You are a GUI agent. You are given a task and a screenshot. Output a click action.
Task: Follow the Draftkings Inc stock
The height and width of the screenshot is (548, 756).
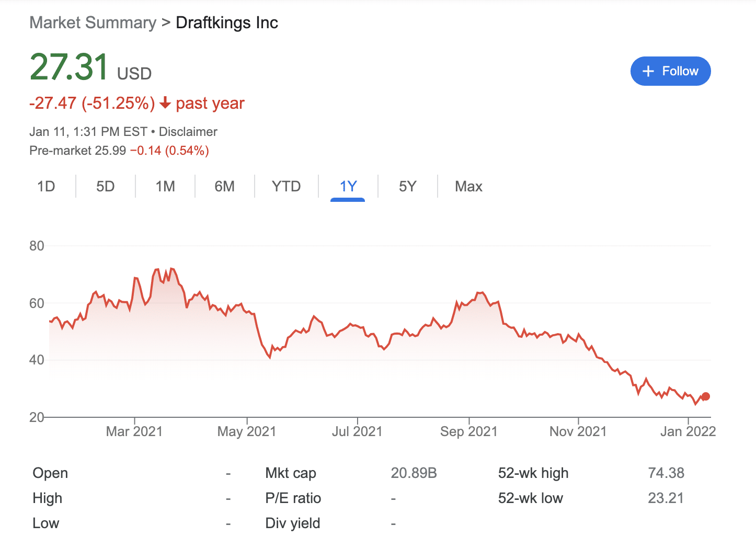pyautogui.click(x=671, y=71)
